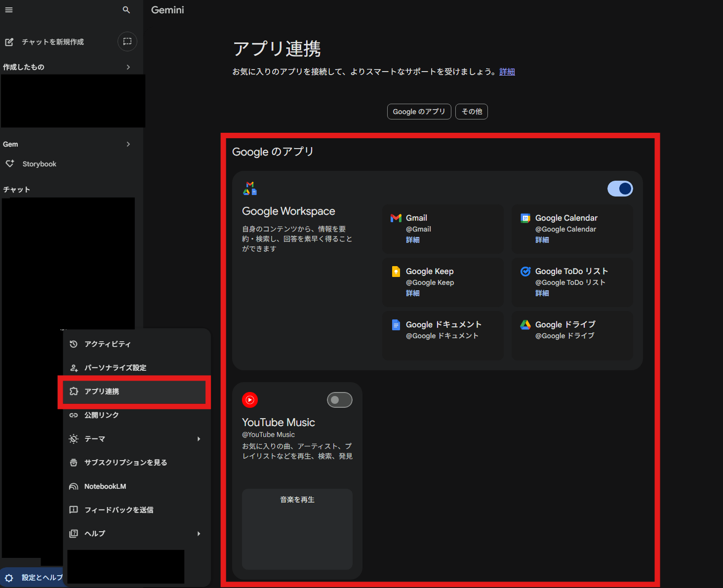Open Storybook Gem in the sidebar
The image size is (723, 588).
[40, 164]
